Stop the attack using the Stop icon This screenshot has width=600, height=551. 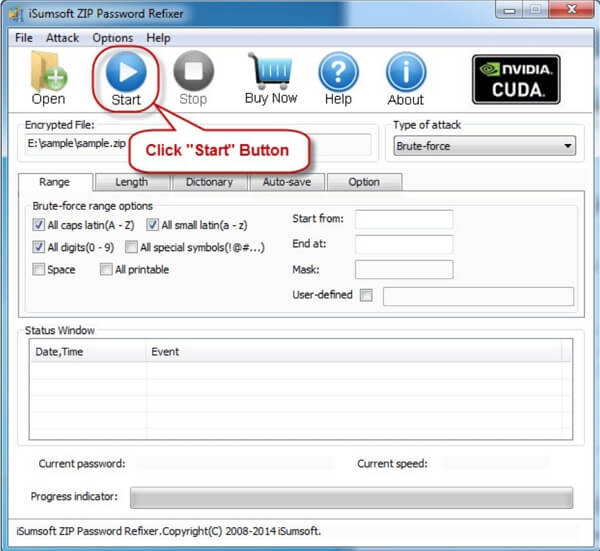coord(193,78)
